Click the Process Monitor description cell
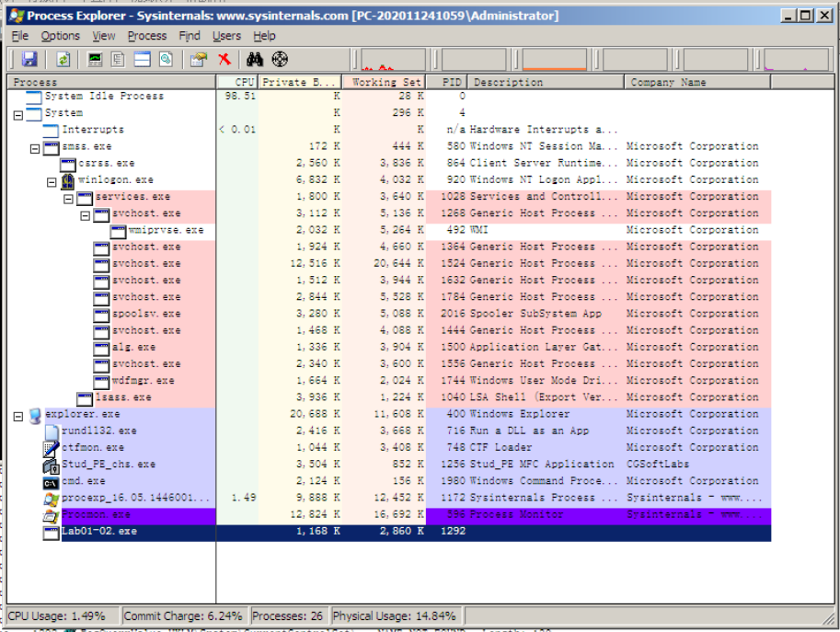Viewport: 840px width, 632px height. point(516,514)
